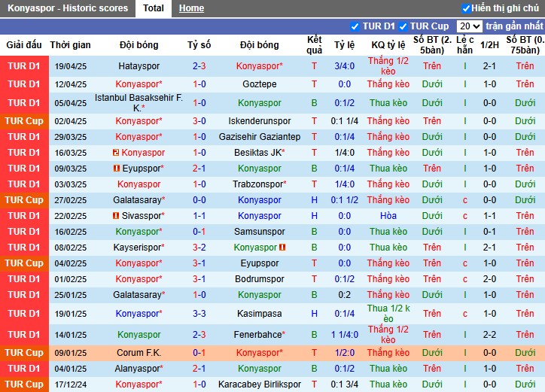
Task: Open Hatayspor team link in 19/04/25 row
Action: point(139,66)
